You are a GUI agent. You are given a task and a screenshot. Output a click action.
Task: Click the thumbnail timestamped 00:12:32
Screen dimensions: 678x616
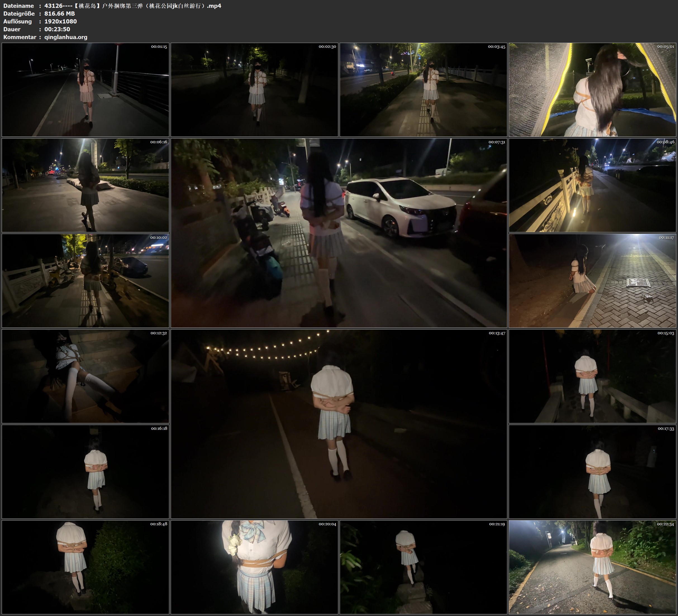click(85, 376)
